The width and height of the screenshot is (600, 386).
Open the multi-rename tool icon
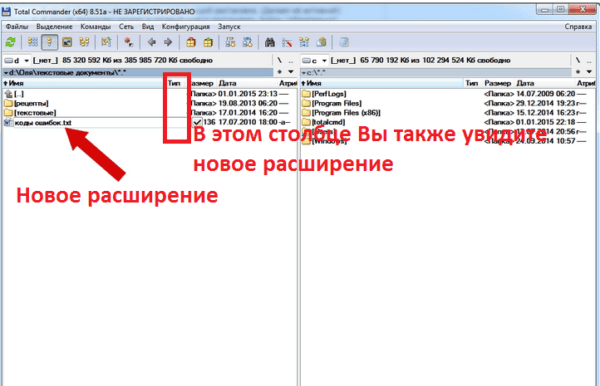[287, 42]
